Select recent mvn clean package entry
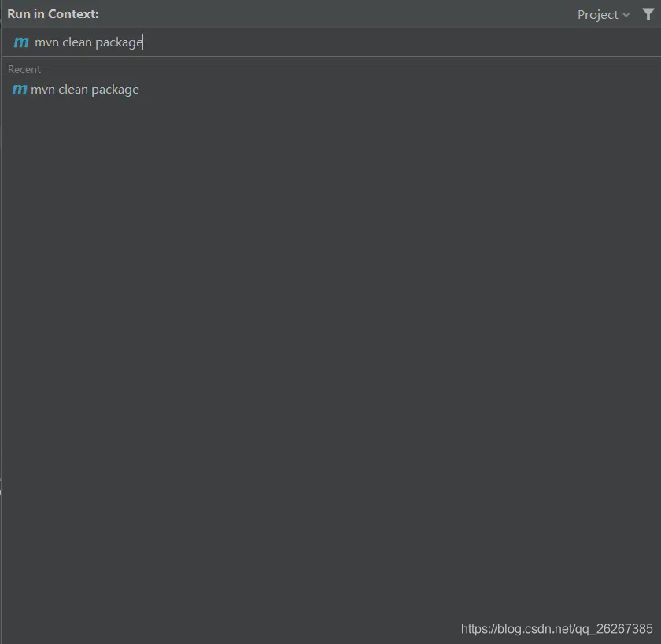The width and height of the screenshot is (661, 644). [x=330, y=90]
